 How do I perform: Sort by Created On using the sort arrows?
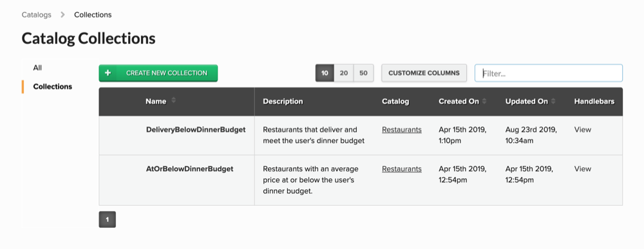[x=484, y=101]
